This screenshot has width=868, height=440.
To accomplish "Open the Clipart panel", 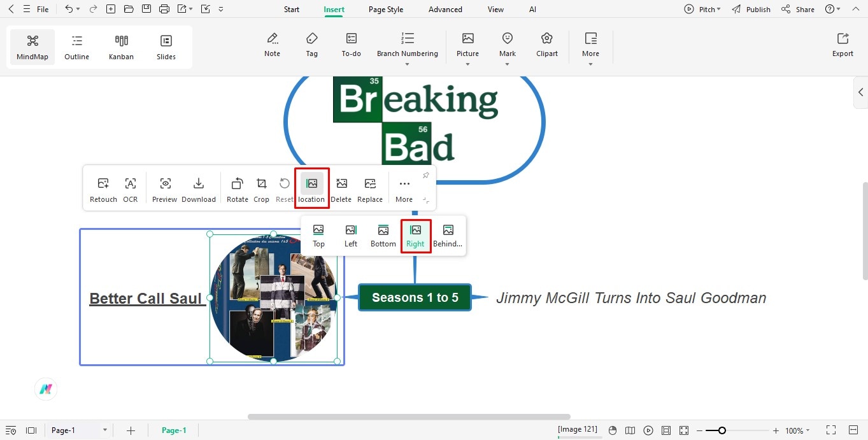I will [x=547, y=45].
